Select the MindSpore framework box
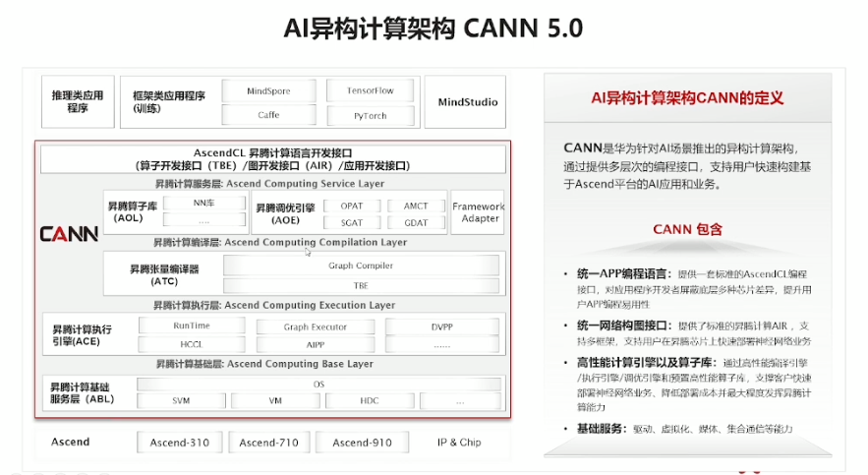Image resolution: width=868 pixels, height=475 pixels. pos(268,90)
